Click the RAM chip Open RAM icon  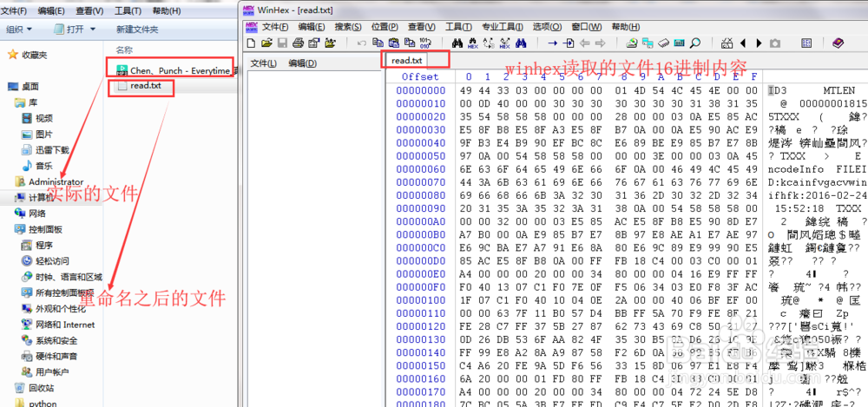pyautogui.click(x=664, y=43)
